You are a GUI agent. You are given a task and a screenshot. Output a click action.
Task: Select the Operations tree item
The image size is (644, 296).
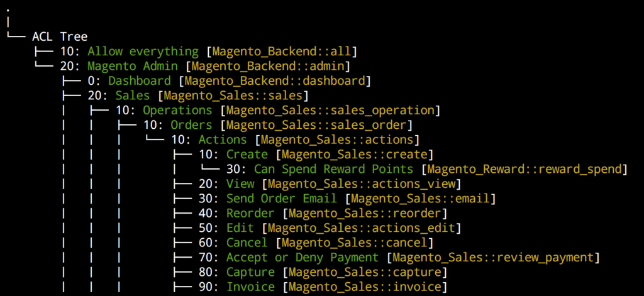177,111
